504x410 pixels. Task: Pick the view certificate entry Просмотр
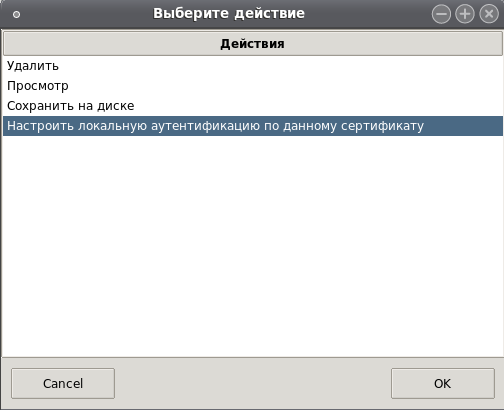(253, 86)
